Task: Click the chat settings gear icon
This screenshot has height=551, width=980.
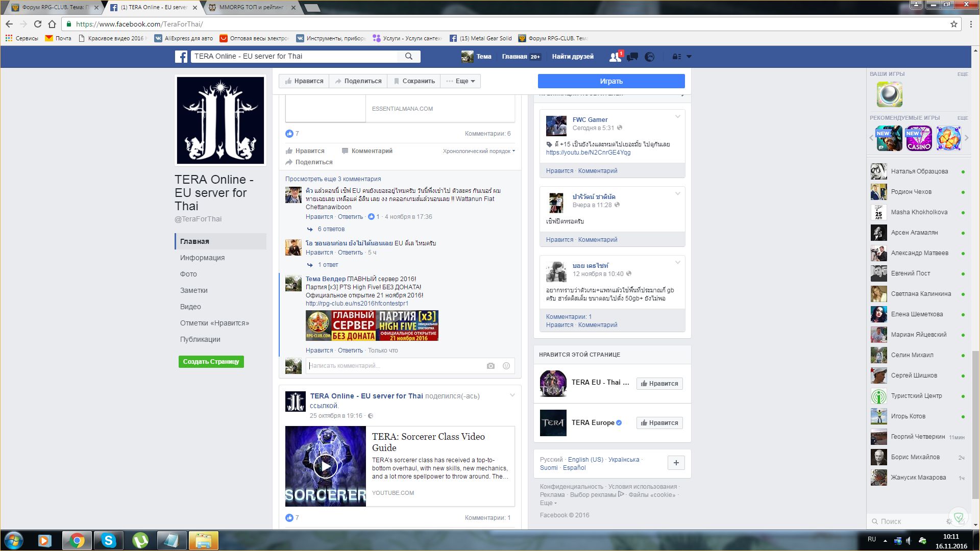Action: click(x=949, y=521)
